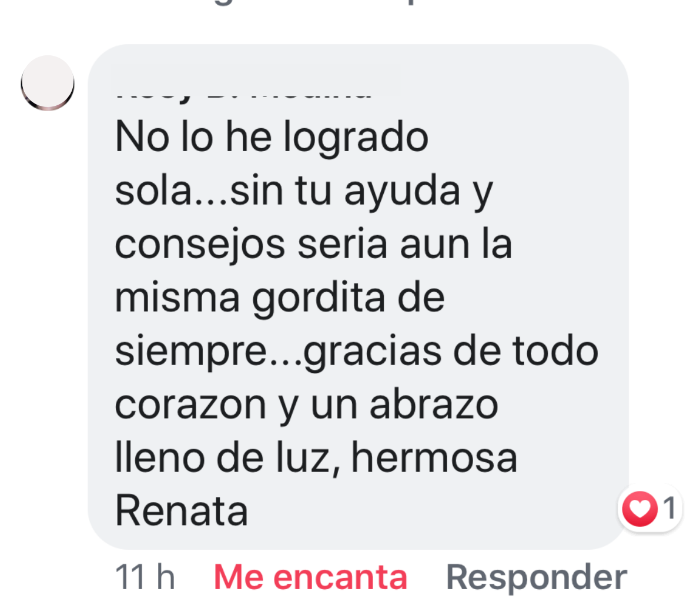Click the word 'abrazo' in the comment
Viewport: 700px width, 598px height.
434,405
